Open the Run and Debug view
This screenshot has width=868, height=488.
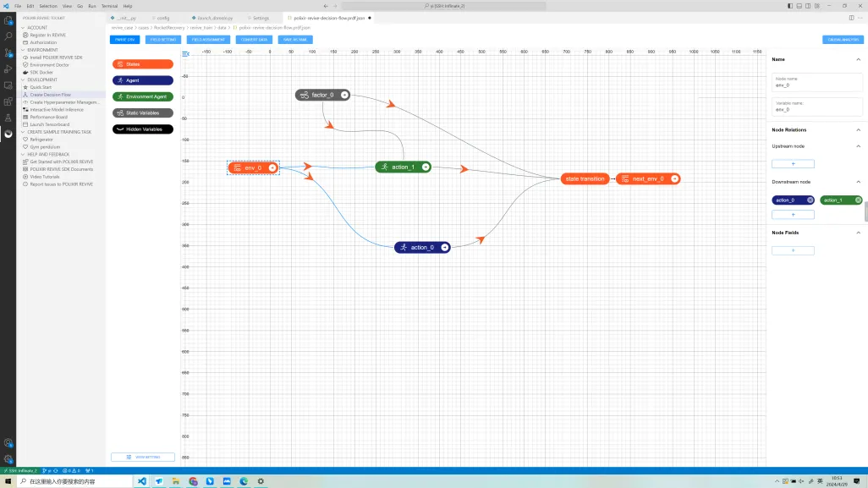(8, 69)
